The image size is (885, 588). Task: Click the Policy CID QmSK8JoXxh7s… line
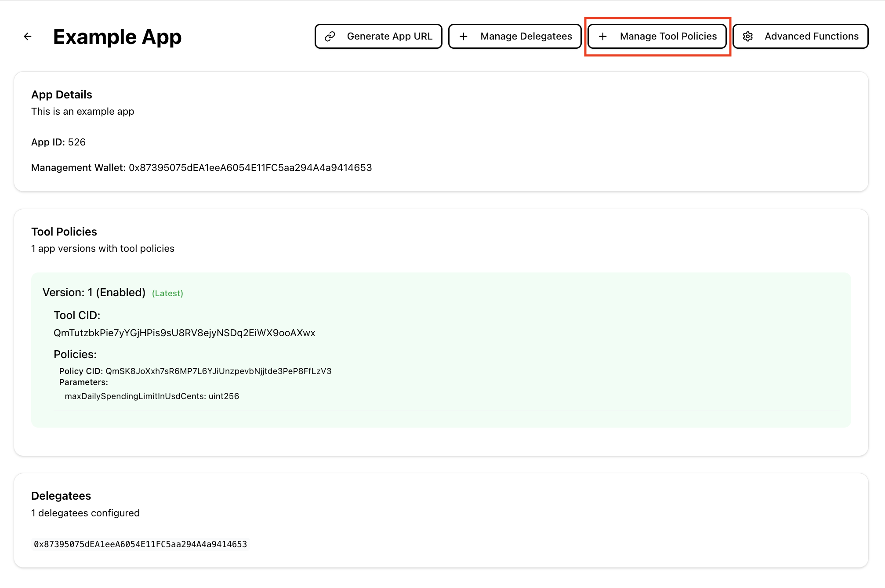(x=195, y=371)
